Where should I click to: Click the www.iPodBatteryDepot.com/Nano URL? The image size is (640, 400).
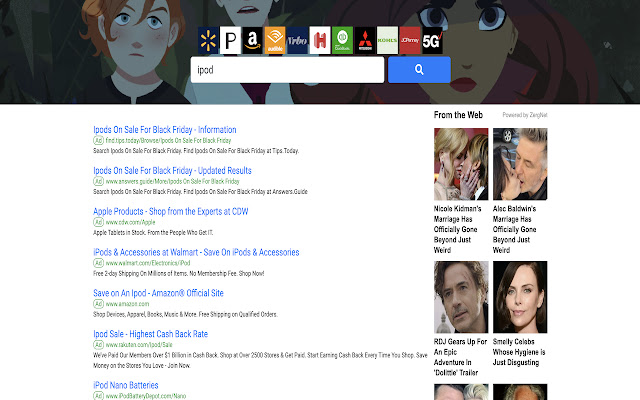point(146,396)
